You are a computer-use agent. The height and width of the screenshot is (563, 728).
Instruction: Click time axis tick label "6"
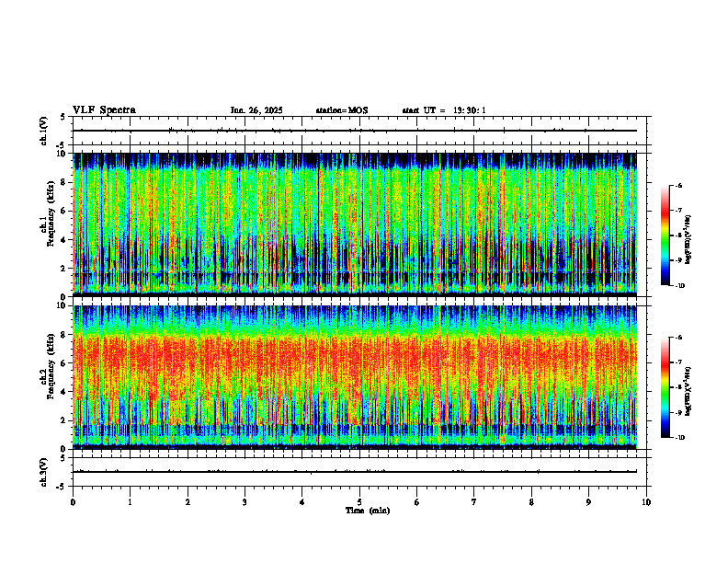pyautogui.click(x=417, y=502)
